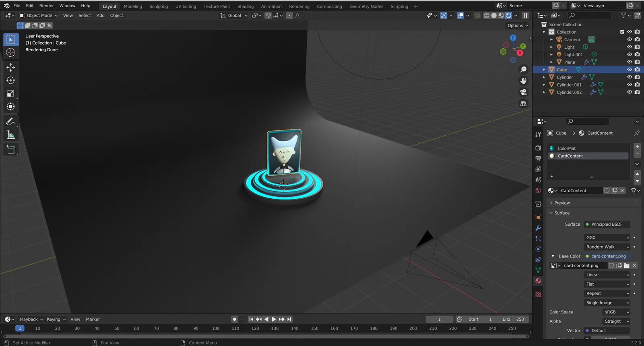The image size is (644, 346).
Task: Click the Select Box tool
Action: (11, 39)
